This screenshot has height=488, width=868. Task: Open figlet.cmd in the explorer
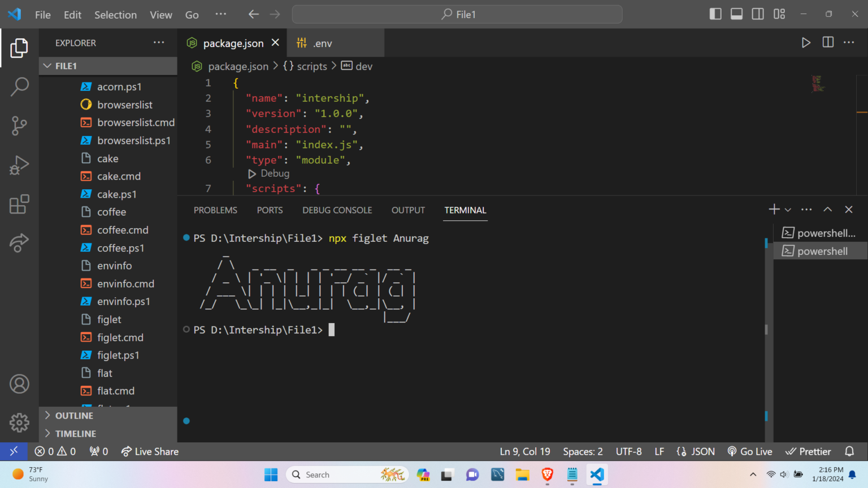click(120, 337)
